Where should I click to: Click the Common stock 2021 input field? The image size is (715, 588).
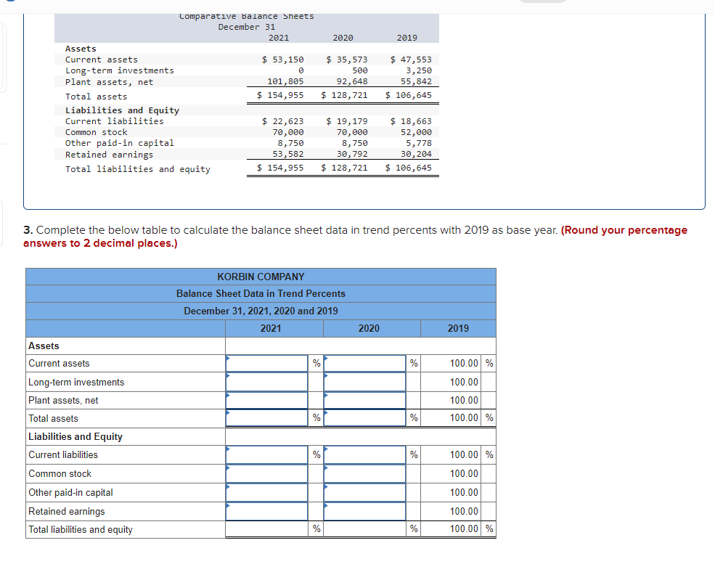pyautogui.click(x=266, y=473)
